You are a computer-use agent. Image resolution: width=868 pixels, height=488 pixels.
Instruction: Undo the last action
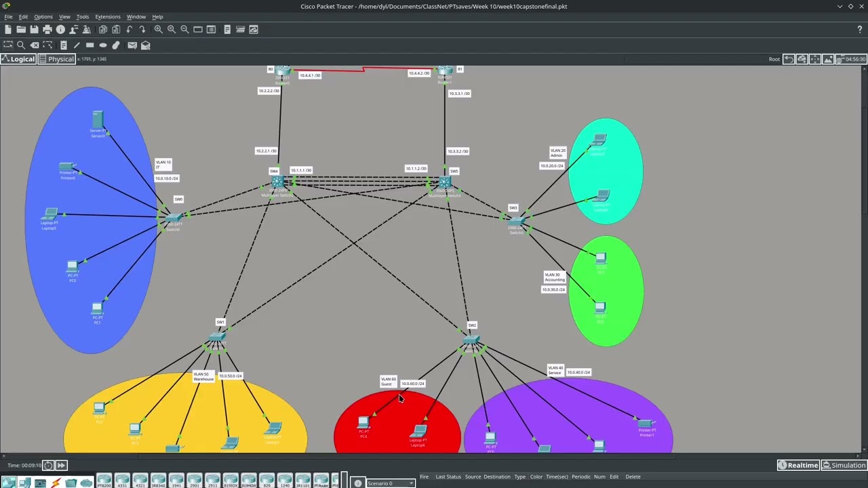click(129, 29)
